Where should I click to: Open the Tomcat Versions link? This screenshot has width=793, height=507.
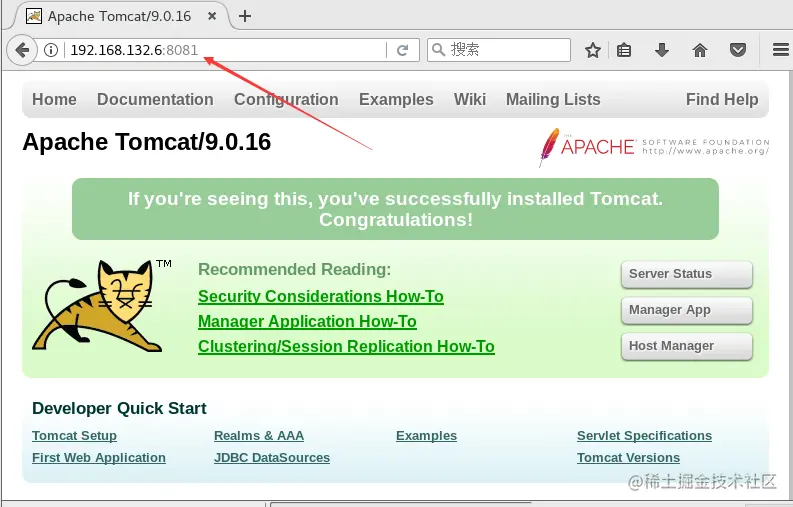click(x=628, y=457)
